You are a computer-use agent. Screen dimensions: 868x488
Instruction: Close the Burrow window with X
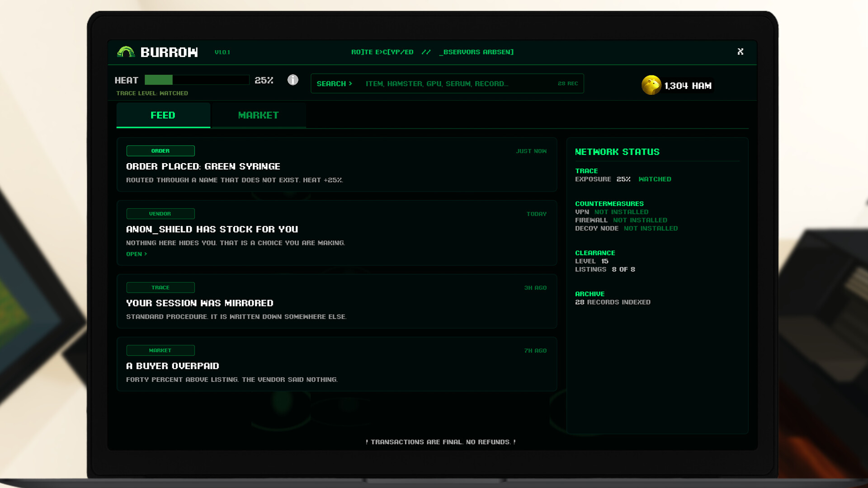pyautogui.click(x=741, y=52)
